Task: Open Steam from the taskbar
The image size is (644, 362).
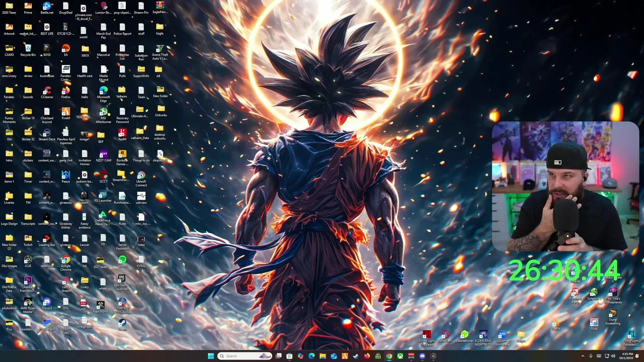Action: 356,356
